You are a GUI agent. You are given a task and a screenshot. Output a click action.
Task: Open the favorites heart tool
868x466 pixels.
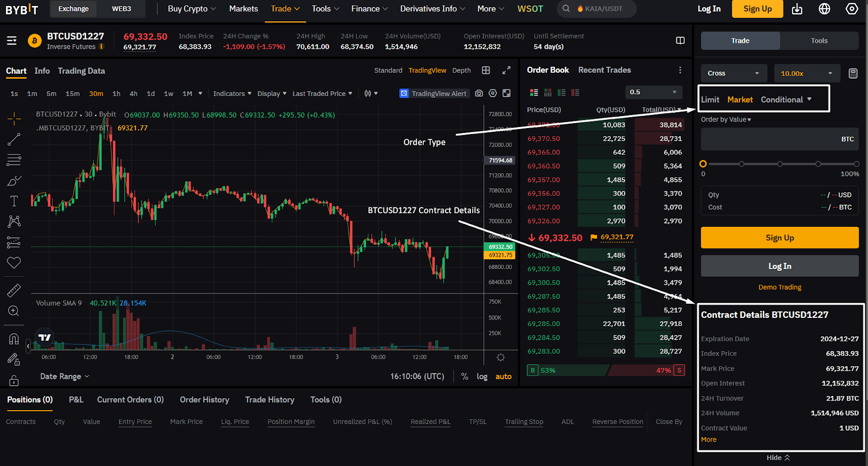click(x=14, y=263)
